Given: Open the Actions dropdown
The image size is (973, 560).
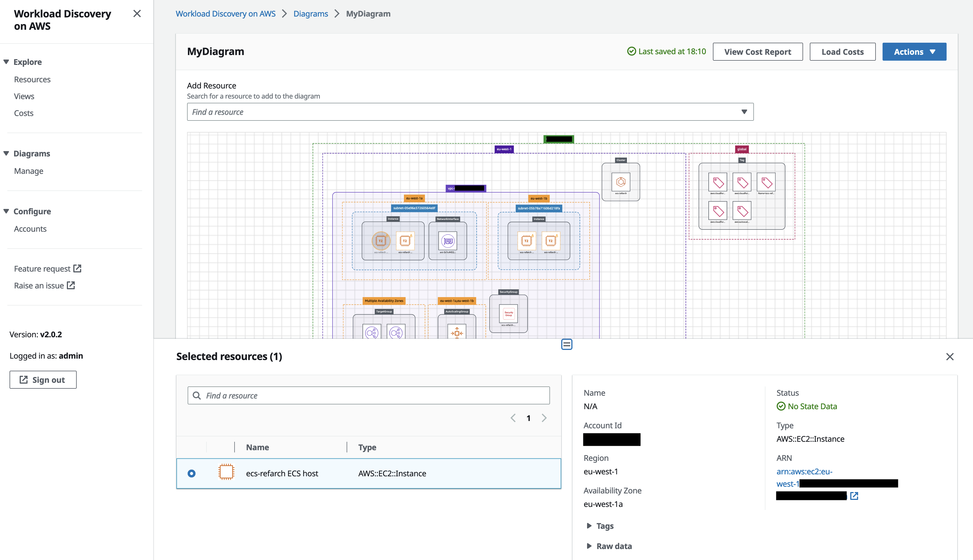Looking at the screenshot, I should (x=914, y=51).
